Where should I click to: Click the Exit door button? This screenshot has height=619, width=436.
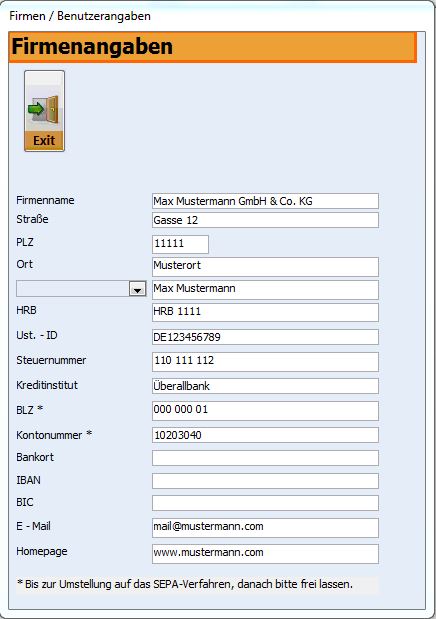pyautogui.click(x=44, y=111)
